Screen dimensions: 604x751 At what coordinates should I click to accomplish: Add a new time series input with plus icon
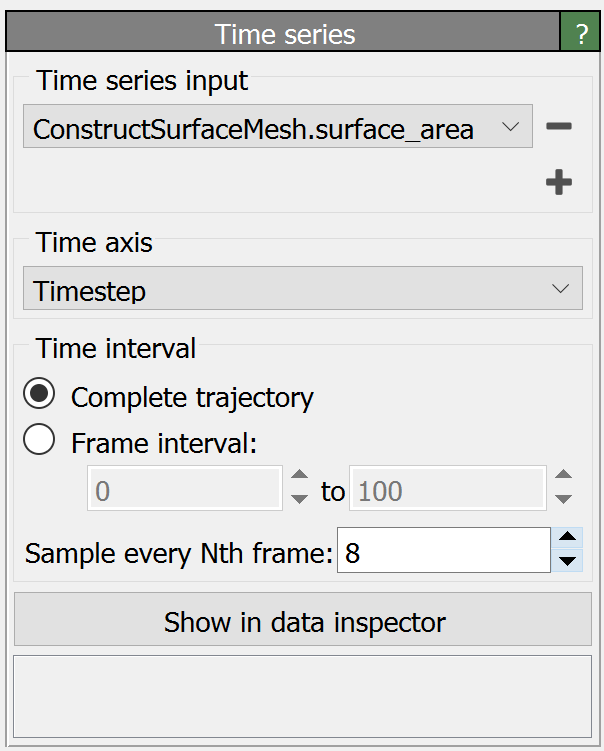[x=559, y=183]
